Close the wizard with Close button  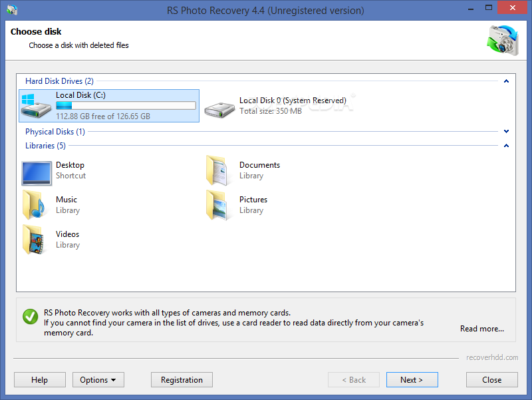492,379
